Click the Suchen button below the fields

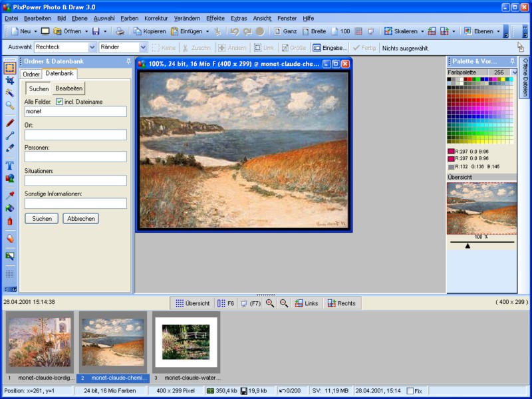[x=42, y=219]
